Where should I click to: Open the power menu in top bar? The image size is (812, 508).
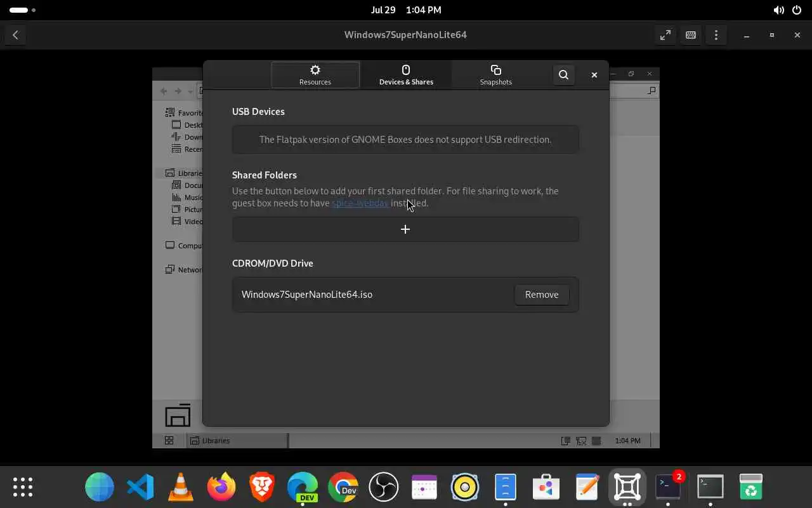point(797,10)
